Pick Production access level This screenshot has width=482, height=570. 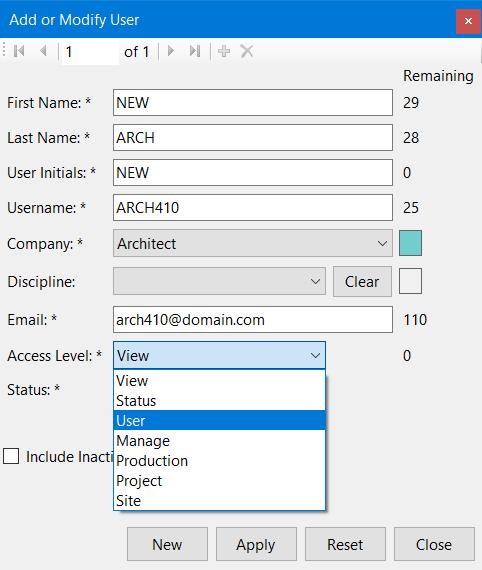tap(219, 461)
